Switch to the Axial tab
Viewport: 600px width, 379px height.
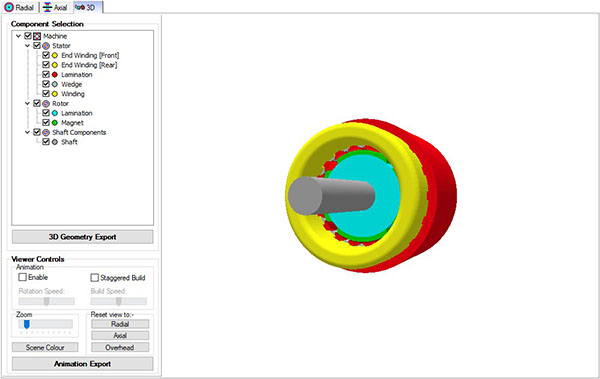click(x=55, y=7)
